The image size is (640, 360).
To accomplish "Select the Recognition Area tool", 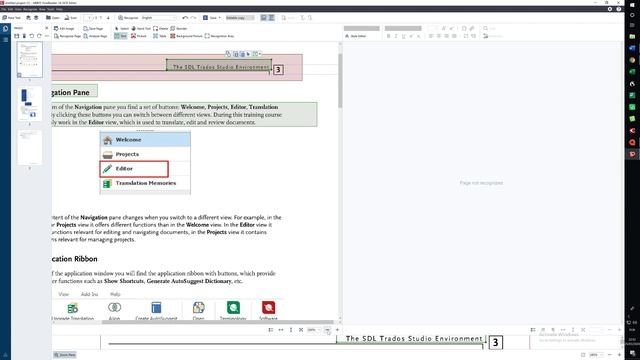I will tap(220, 36).
